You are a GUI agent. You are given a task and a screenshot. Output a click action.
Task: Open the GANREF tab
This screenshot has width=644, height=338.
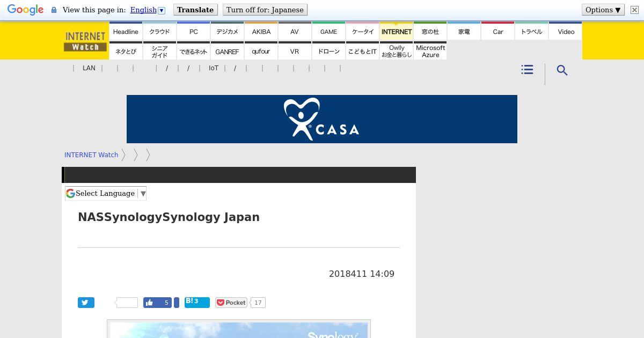click(x=227, y=51)
